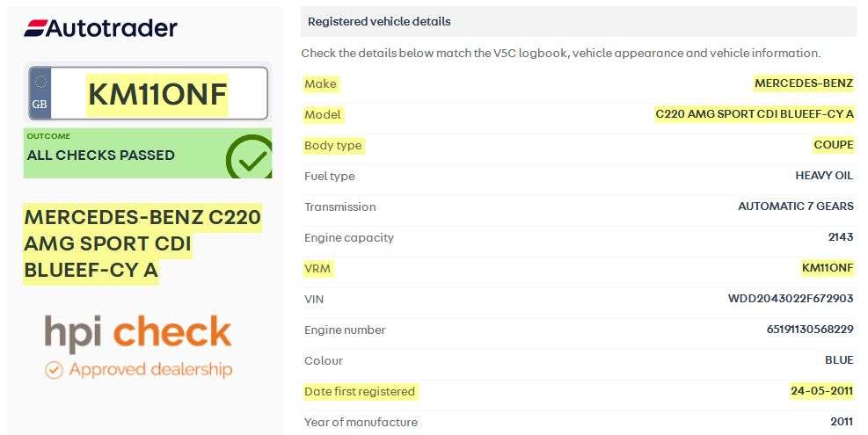This screenshot has height=435, width=868.
Task: Click the HEAVY OIL fuel type value
Action: (824, 176)
